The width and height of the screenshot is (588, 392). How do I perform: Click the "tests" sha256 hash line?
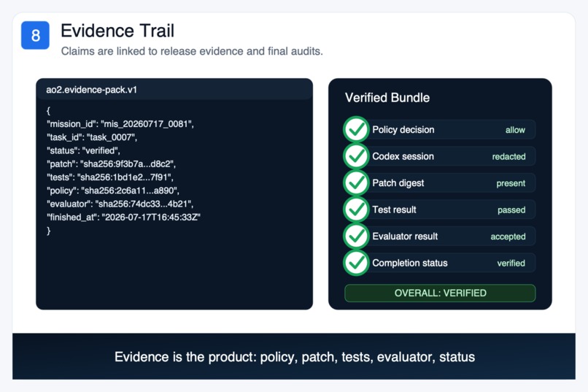[110, 177]
